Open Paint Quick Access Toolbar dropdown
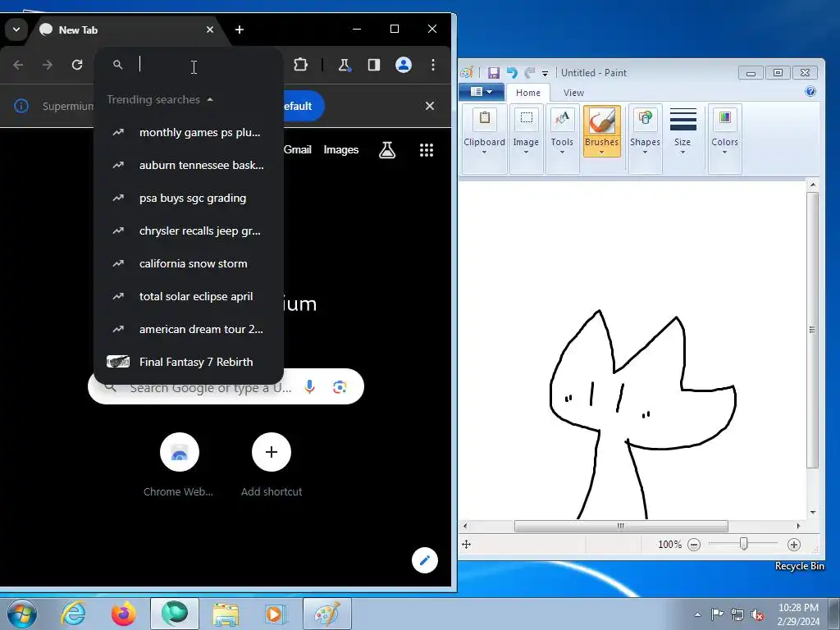 tap(545, 73)
